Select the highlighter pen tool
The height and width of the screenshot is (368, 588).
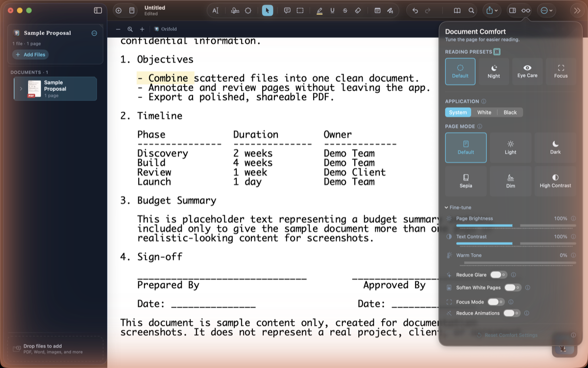(319, 10)
